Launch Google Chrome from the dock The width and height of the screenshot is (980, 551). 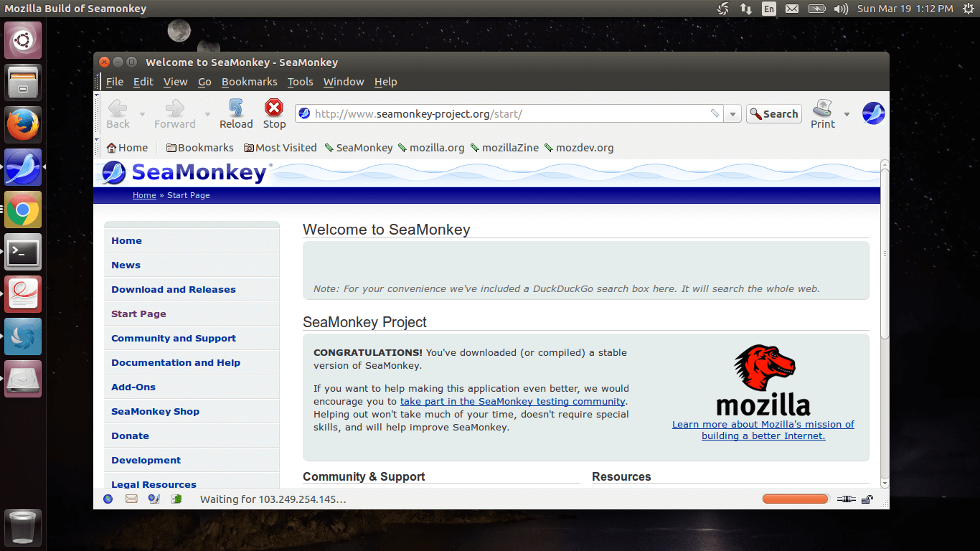click(x=23, y=209)
